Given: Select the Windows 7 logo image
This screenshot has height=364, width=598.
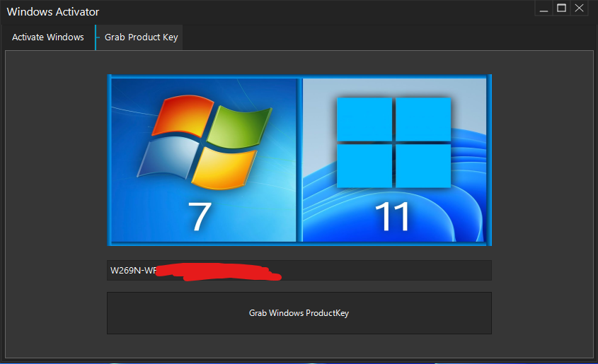Looking at the screenshot, I should click(204, 160).
